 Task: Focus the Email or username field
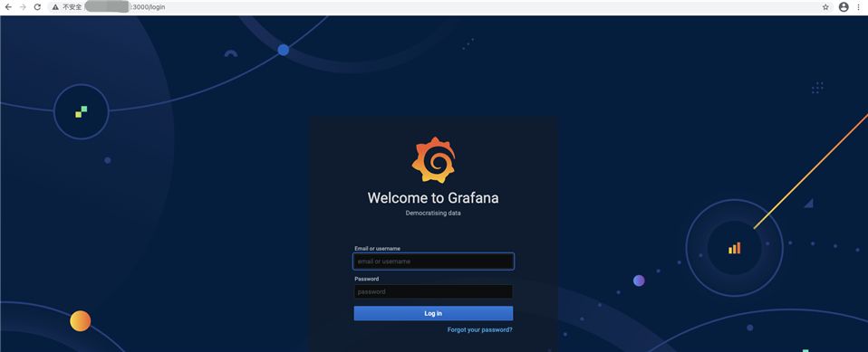pos(433,262)
